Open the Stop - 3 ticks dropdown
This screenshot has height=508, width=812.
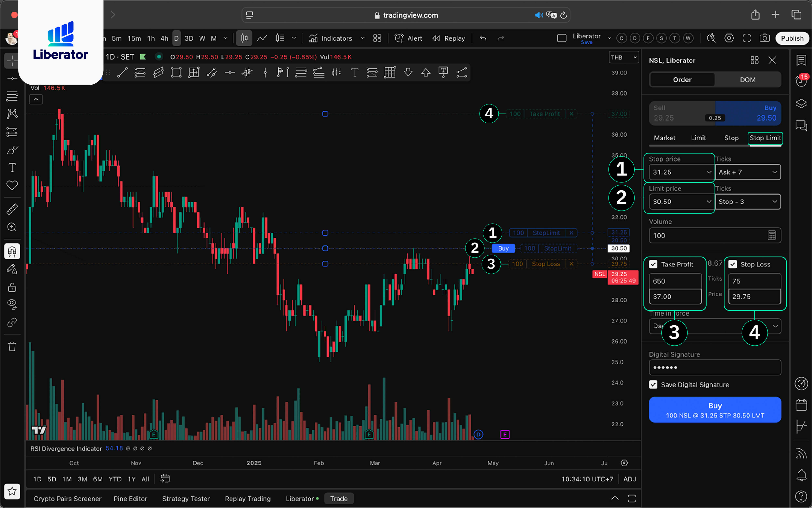point(748,202)
